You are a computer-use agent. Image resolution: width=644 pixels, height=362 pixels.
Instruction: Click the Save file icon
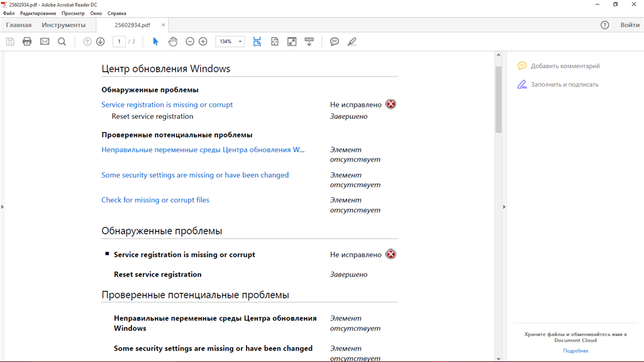coord(10,41)
